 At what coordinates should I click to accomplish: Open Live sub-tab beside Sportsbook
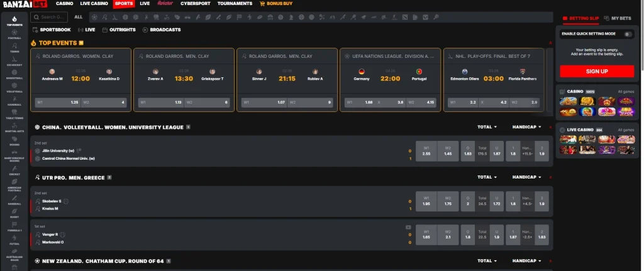click(87, 30)
